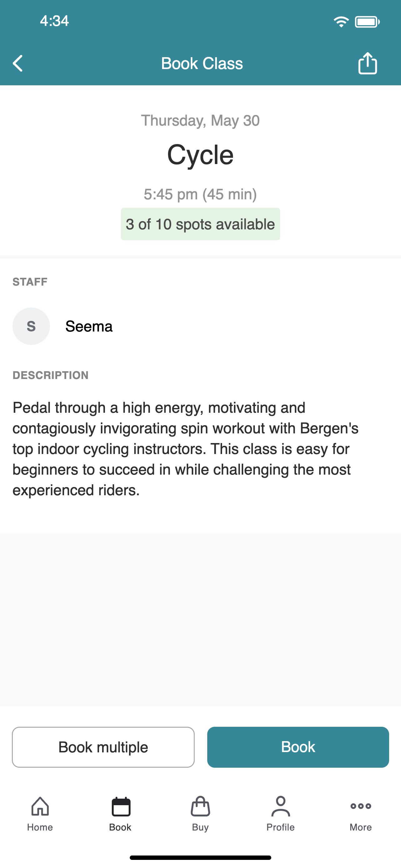Image resolution: width=401 pixels, height=868 pixels.
Task: Tap the battery status icon
Action: tap(367, 22)
